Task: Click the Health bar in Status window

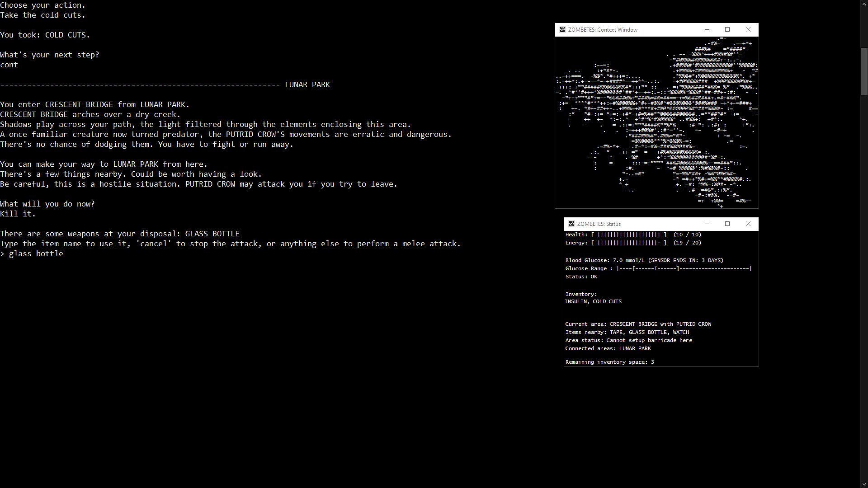Action: click(628, 235)
